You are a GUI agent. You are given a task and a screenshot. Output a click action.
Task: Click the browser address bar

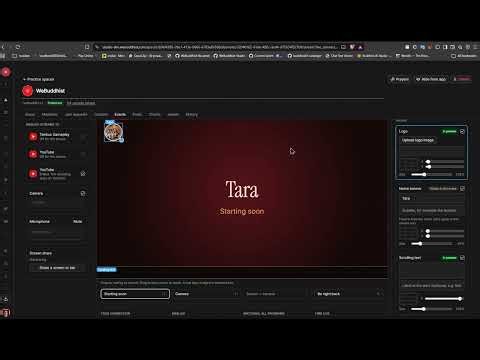[x=218, y=47]
